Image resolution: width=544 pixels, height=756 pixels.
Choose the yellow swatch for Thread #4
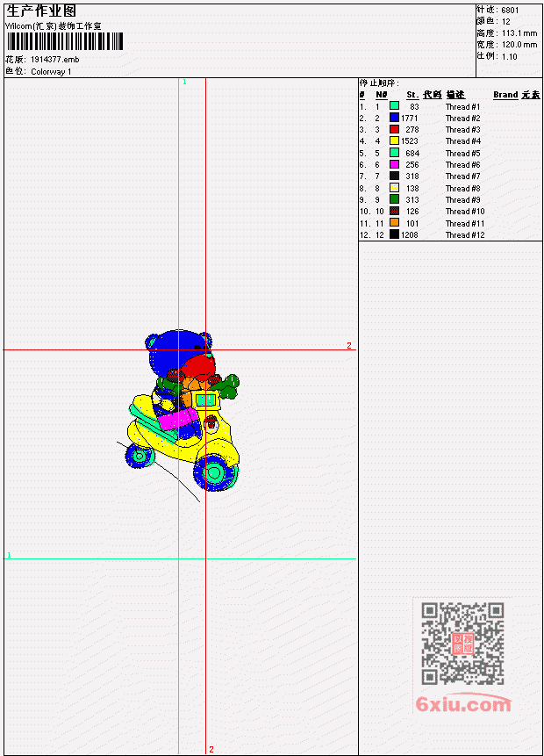coord(394,140)
